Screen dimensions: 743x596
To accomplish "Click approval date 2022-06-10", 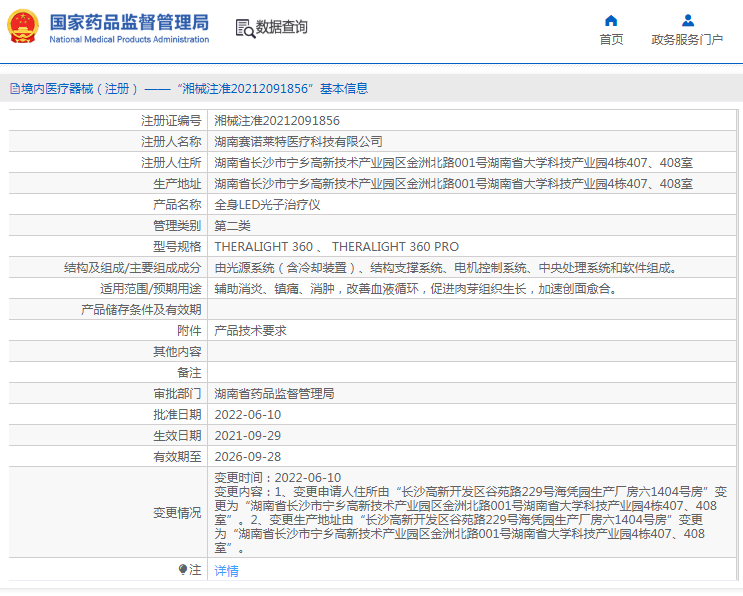I will (x=247, y=415).
